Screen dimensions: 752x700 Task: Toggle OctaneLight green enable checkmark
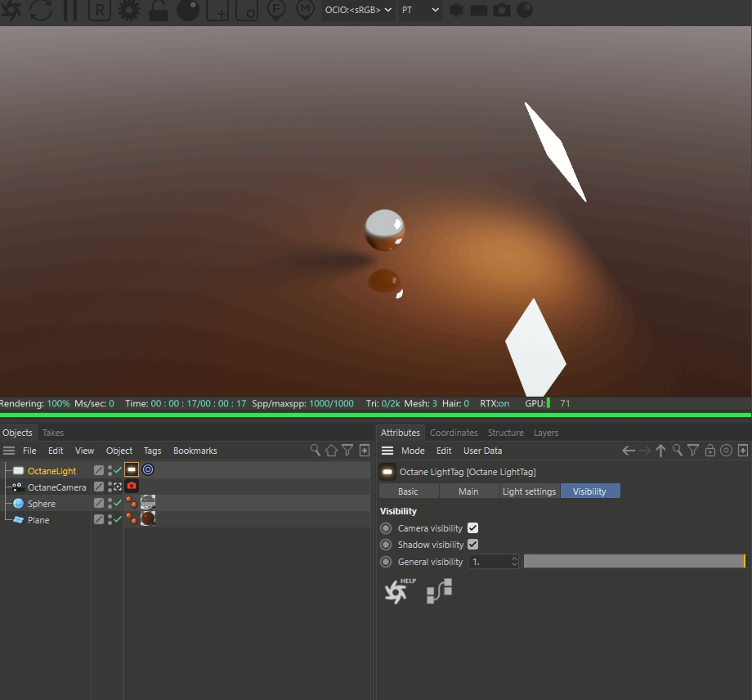coord(118,470)
